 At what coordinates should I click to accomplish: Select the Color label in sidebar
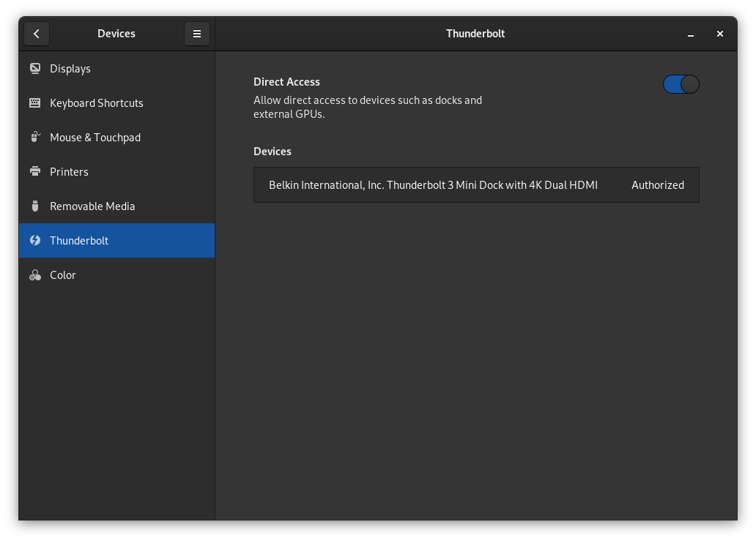(63, 275)
